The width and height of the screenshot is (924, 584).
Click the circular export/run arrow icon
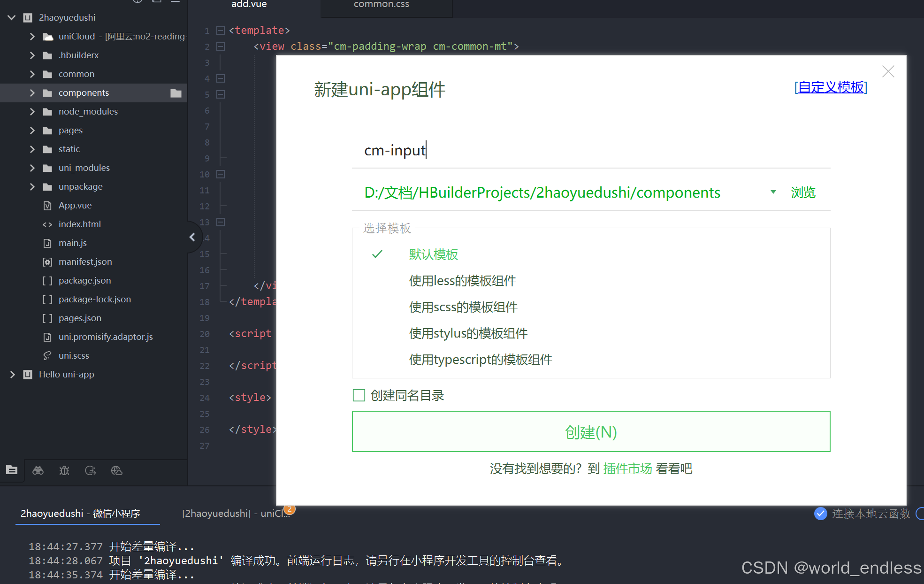90,470
